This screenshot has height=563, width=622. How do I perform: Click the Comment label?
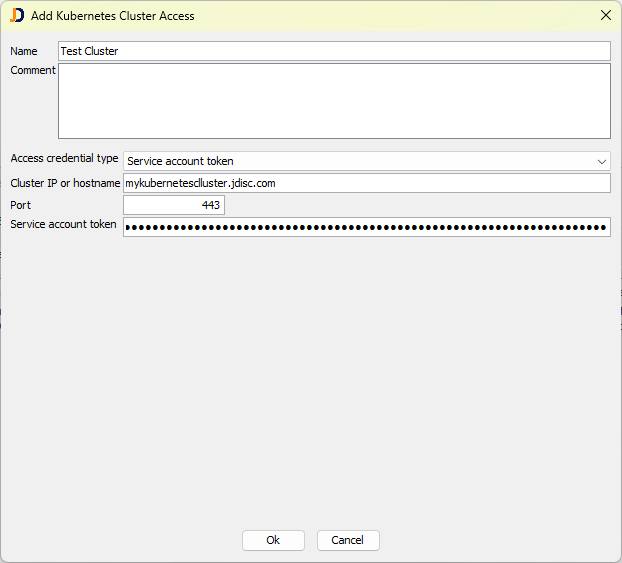click(x=33, y=70)
